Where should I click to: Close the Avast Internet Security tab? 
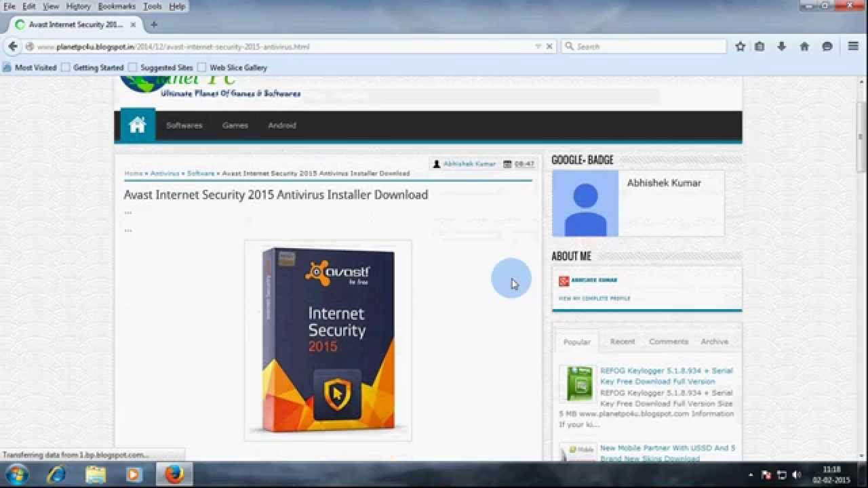tap(133, 24)
